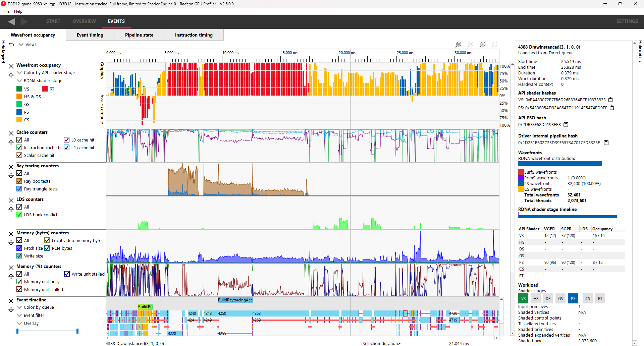The image size is (644, 346).
Task: Click the zoom-in magnifier above the timeline
Action: (482, 45)
